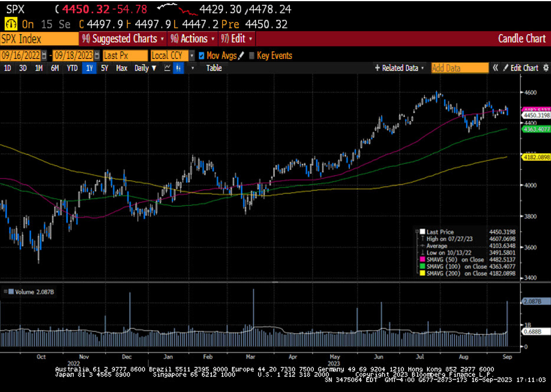The width and height of the screenshot is (551, 392).
Task: Switch range to 5Y
Action: (104, 68)
